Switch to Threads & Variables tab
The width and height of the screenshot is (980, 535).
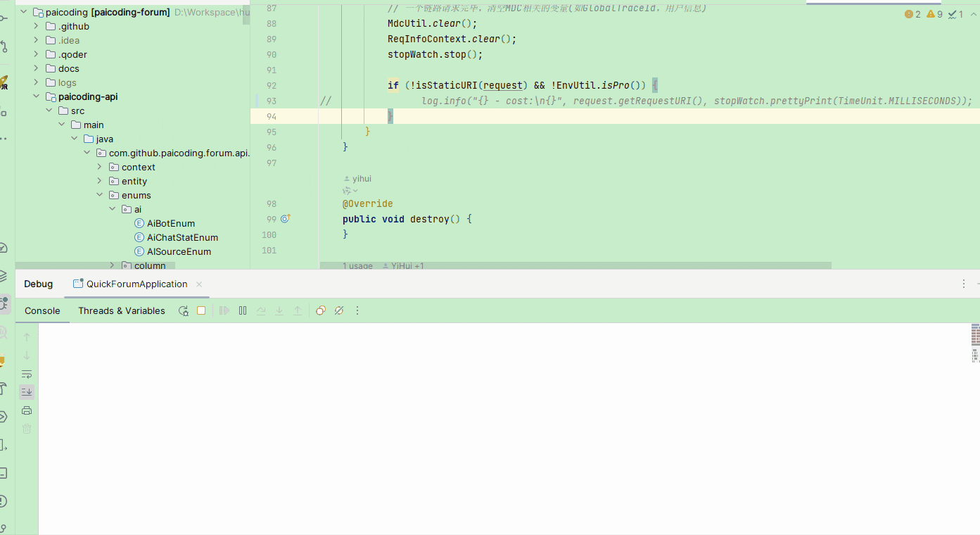tap(122, 310)
